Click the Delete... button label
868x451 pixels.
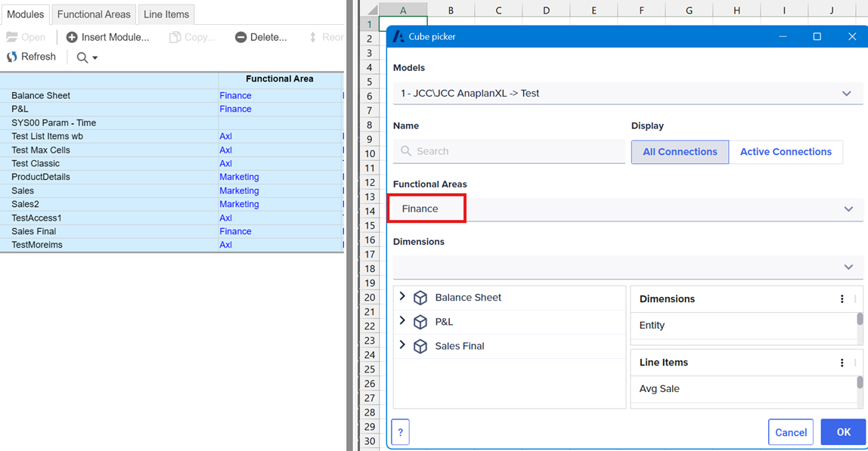268,37
